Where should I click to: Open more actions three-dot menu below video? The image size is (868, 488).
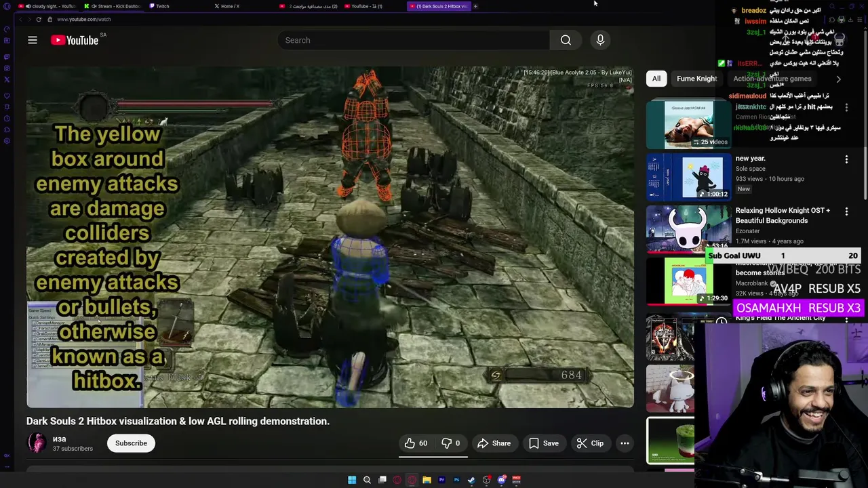coord(625,443)
